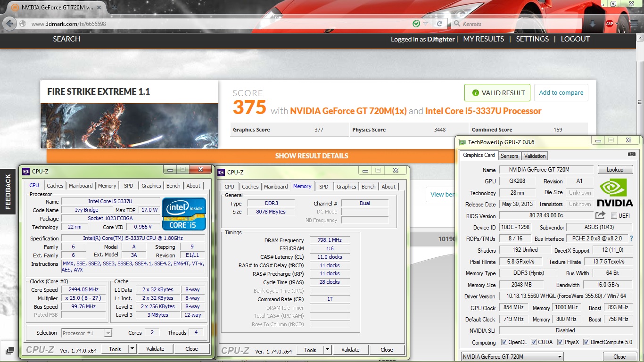Open the address bar history dropdown arrow
Viewport: 644px width, 362px height.
(x=426, y=24)
